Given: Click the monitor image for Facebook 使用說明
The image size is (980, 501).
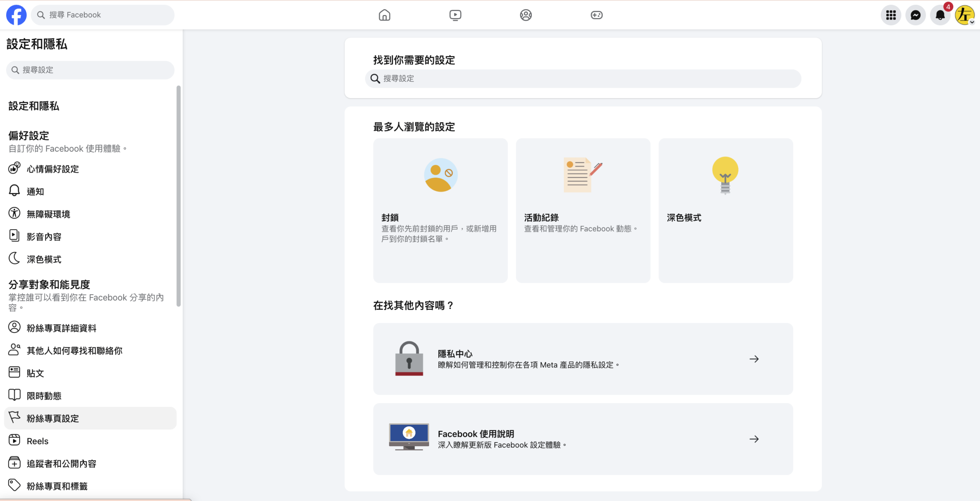Looking at the screenshot, I should (409, 437).
